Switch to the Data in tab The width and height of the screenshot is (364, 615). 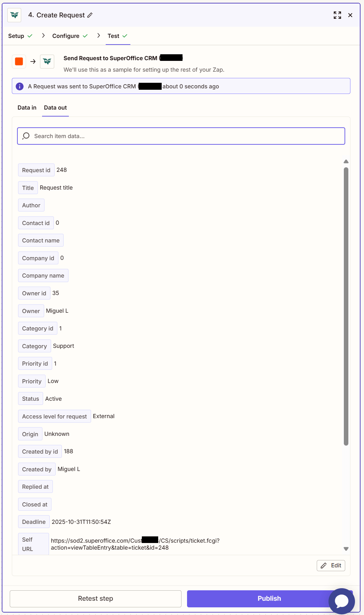click(x=27, y=107)
